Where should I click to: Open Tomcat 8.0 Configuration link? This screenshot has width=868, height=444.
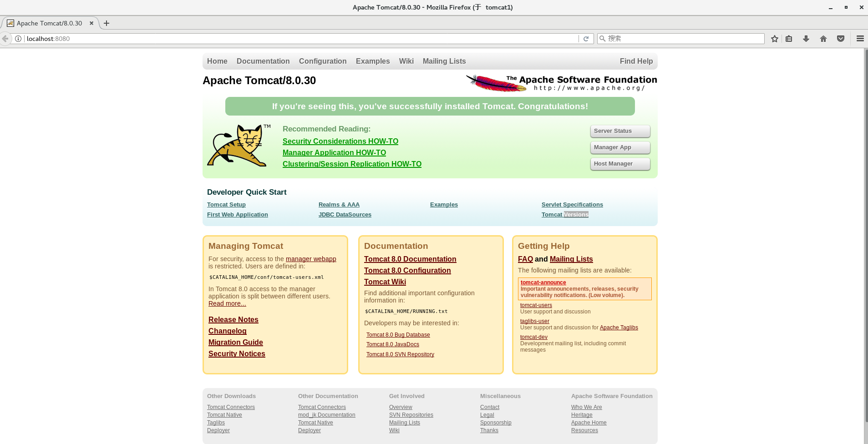(407, 271)
